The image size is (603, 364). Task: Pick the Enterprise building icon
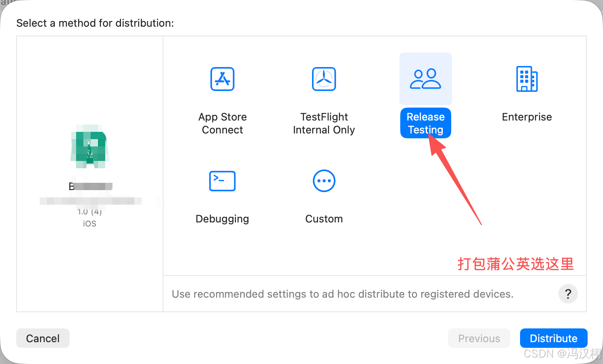point(527,79)
